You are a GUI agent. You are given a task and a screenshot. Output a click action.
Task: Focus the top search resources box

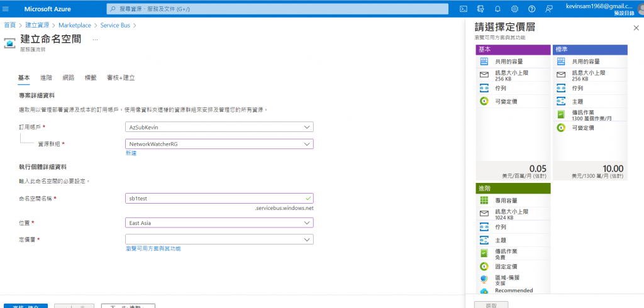(x=277, y=9)
